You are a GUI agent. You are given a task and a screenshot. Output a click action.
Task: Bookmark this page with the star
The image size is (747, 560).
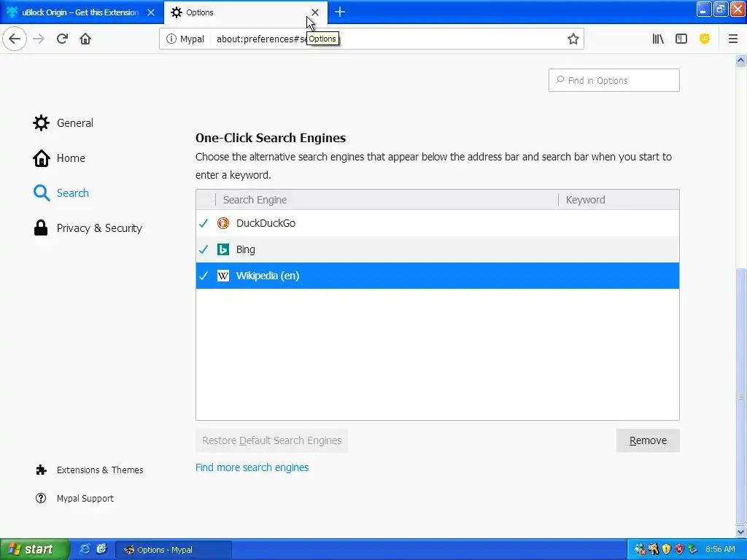click(573, 39)
